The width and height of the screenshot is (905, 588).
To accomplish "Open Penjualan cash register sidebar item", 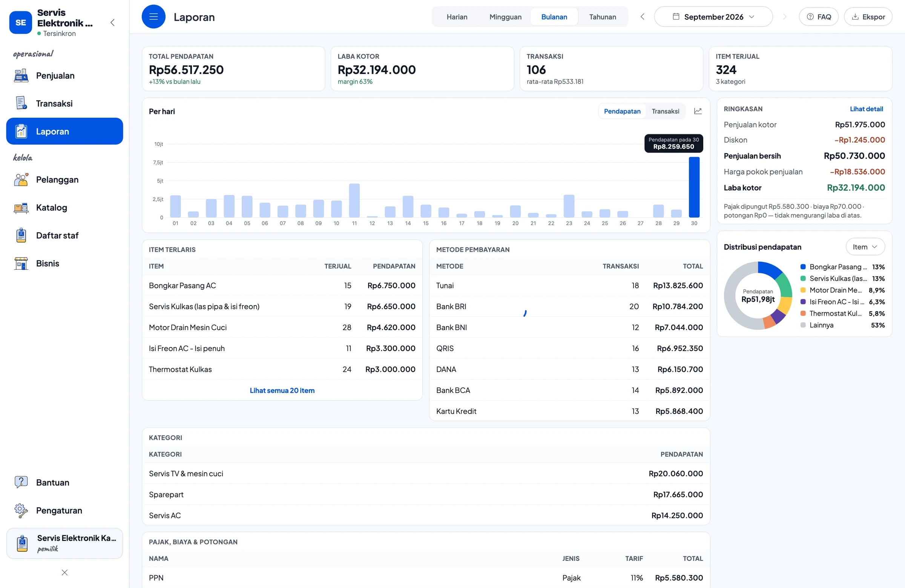I will (64, 76).
